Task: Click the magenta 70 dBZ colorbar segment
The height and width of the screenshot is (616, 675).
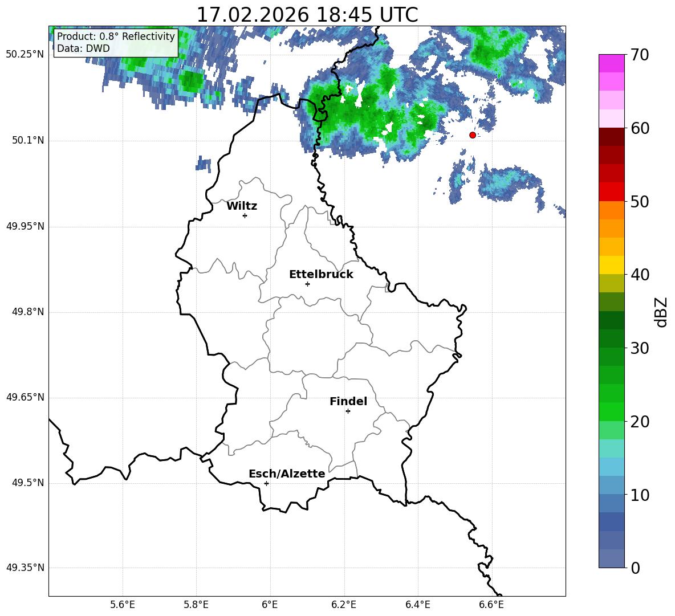Action: coord(611,63)
